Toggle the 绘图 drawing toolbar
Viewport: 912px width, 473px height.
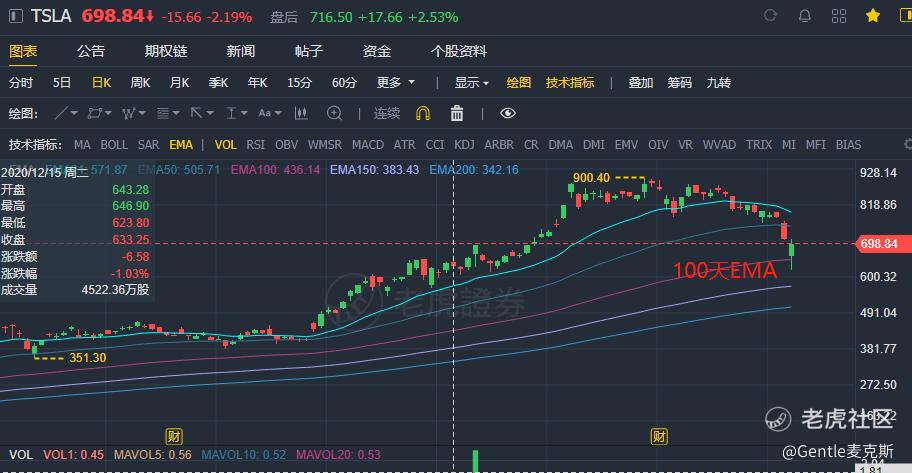pos(519,83)
